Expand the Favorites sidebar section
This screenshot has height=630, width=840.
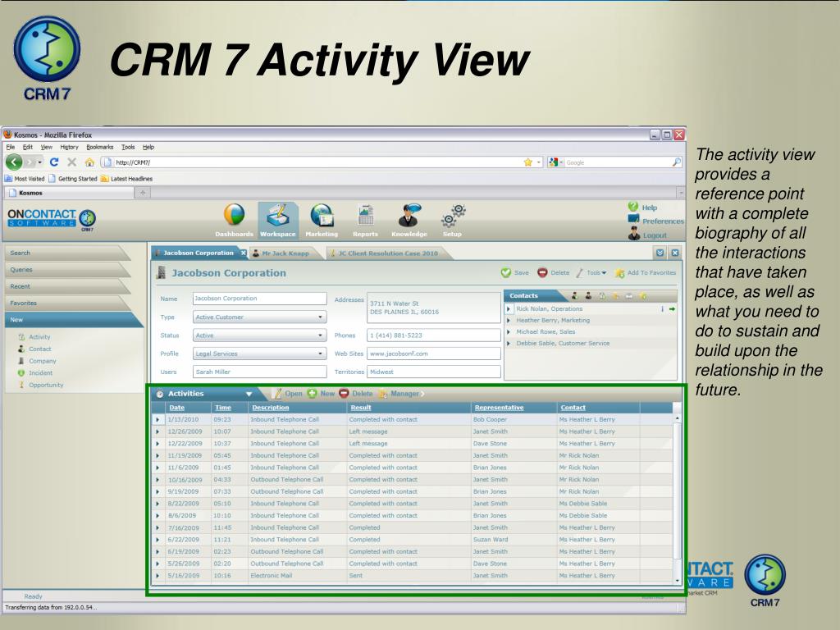click(67, 303)
